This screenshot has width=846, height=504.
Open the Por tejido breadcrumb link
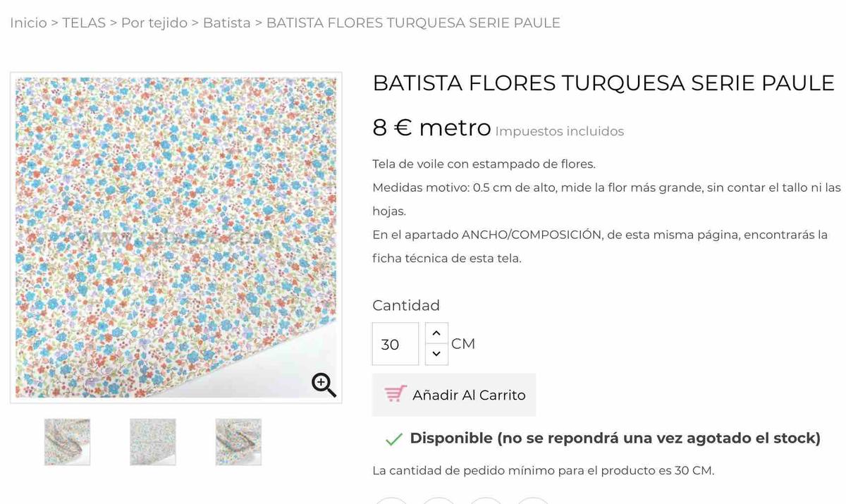[x=154, y=23]
